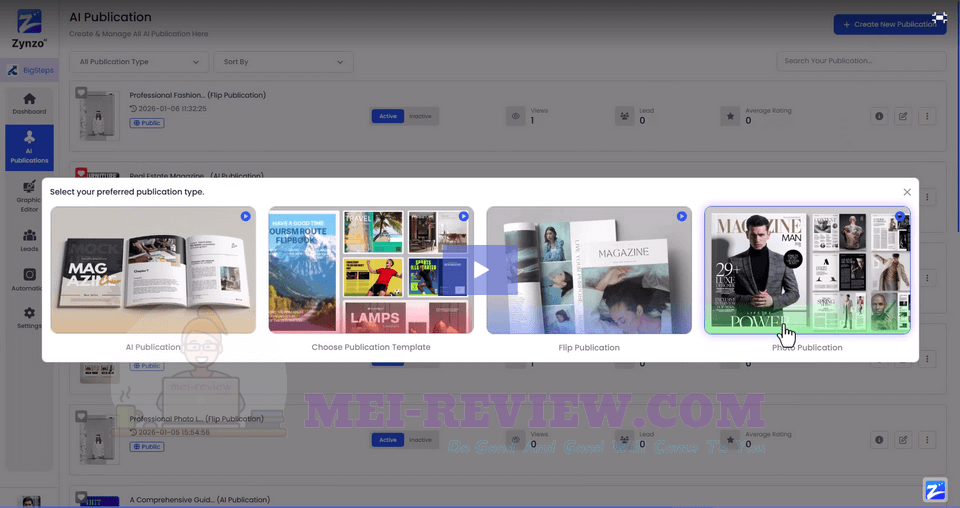Play the AI Publication preview video icon
The width and height of the screenshot is (960, 508).
pyautogui.click(x=246, y=216)
